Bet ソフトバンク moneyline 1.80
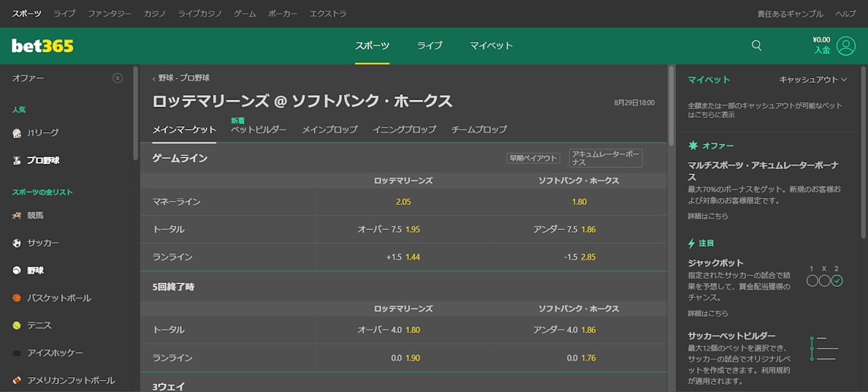The image size is (868, 392). click(x=579, y=201)
